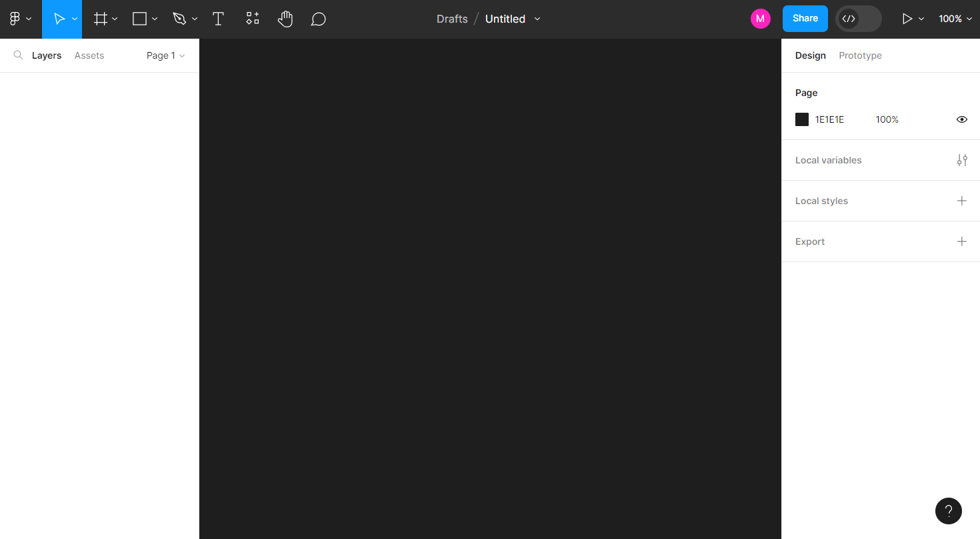The width and height of the screenshot is (980, 539).
Task: Open the zoom level dropdown
Action: point(955,19)
